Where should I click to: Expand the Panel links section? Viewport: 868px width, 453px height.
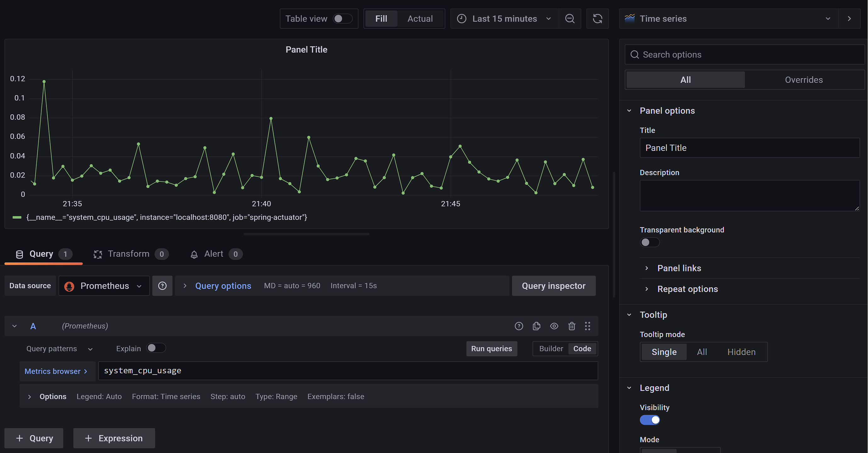(679, 268)
